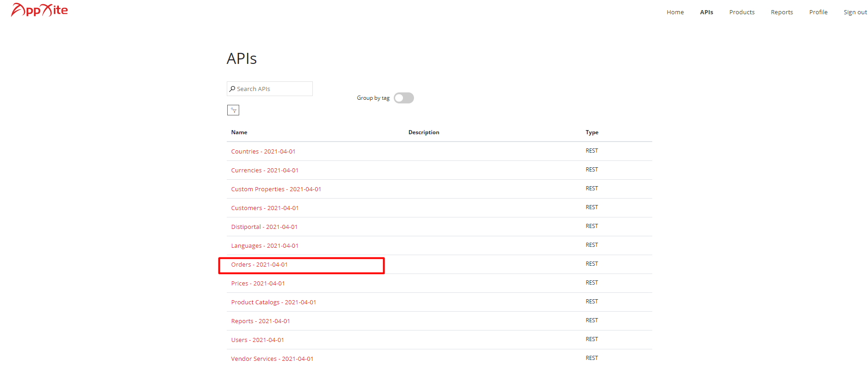
Task: Go to the Reports nav item
Action: pos(782,12)
